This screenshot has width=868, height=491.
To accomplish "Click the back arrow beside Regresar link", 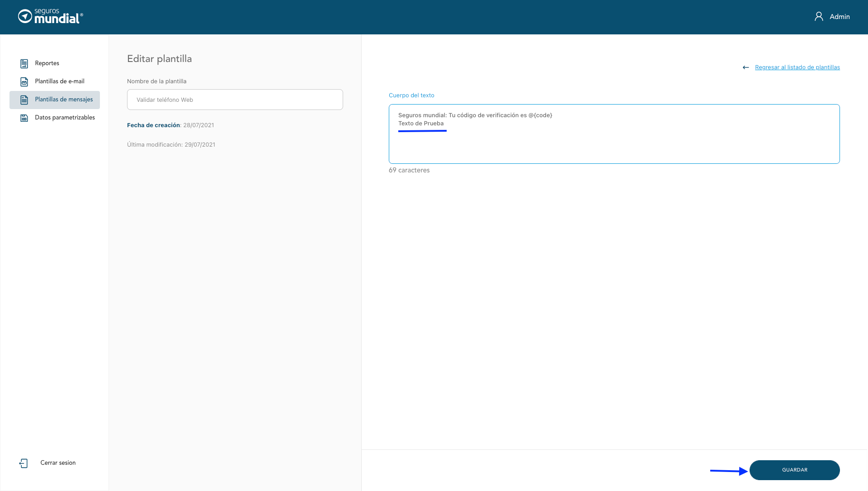I will coord(745,67).
